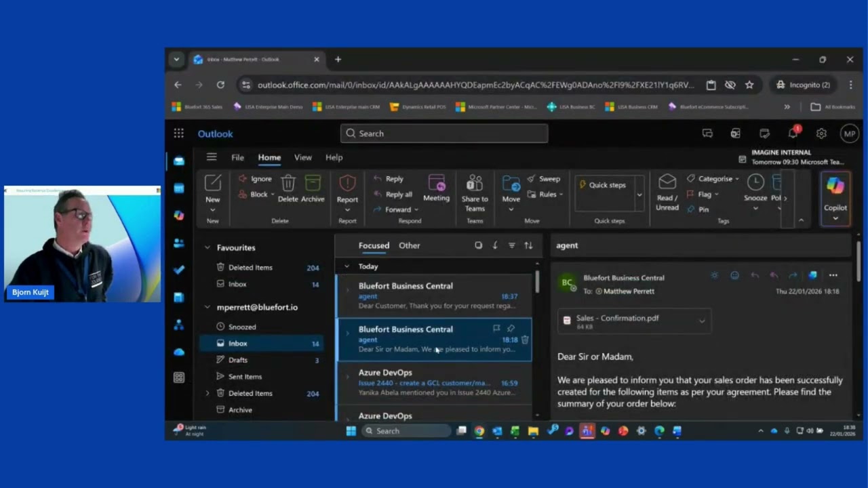Toggle the navigation pane hamburger button
This screenshot has width=868, height=488.
click(x=212, y=157)
